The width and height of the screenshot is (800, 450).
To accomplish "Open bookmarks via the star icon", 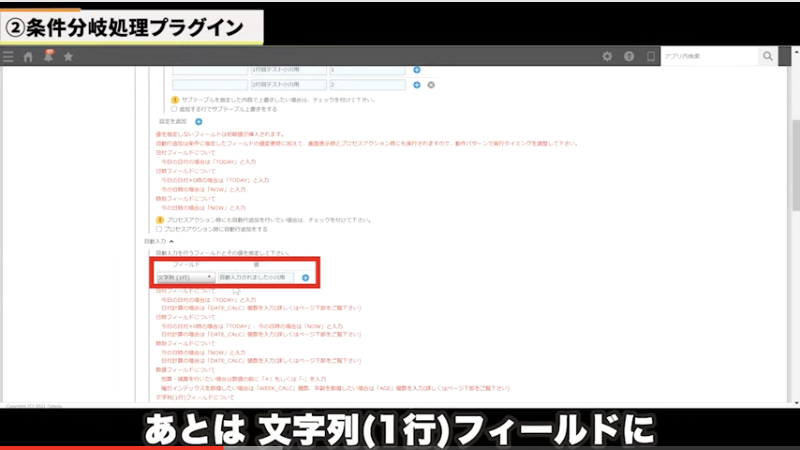I will [x=68, y=57].
